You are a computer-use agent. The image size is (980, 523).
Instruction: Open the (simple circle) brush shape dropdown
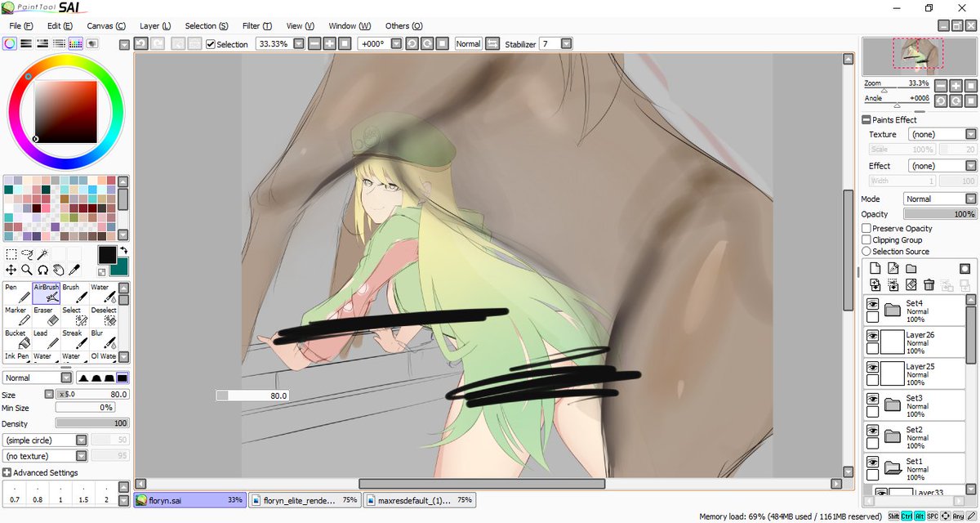coord(45,440)
